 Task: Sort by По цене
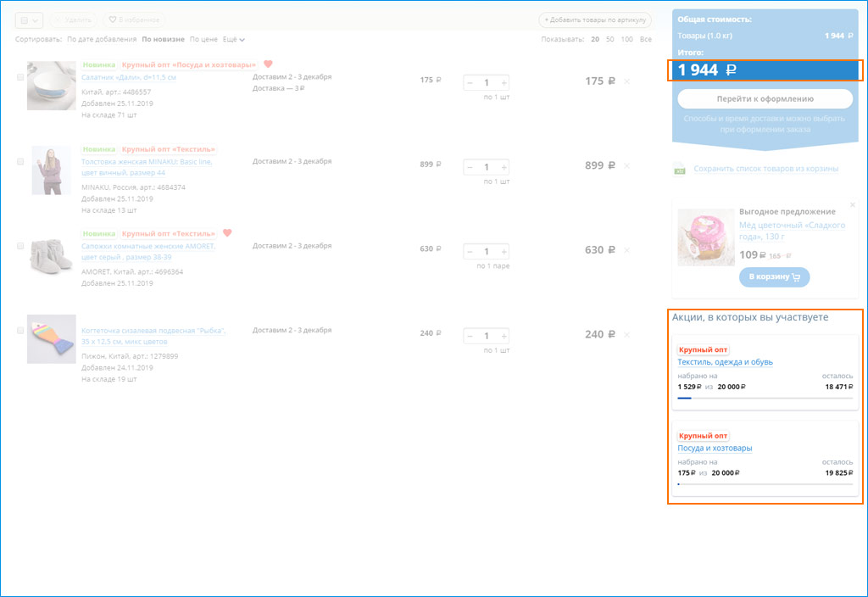pyautogui.click(x=203, y=39)
